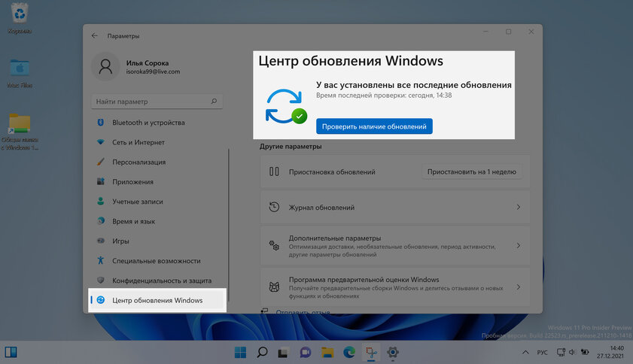Click the Центр обновления Windows page title

351,61
